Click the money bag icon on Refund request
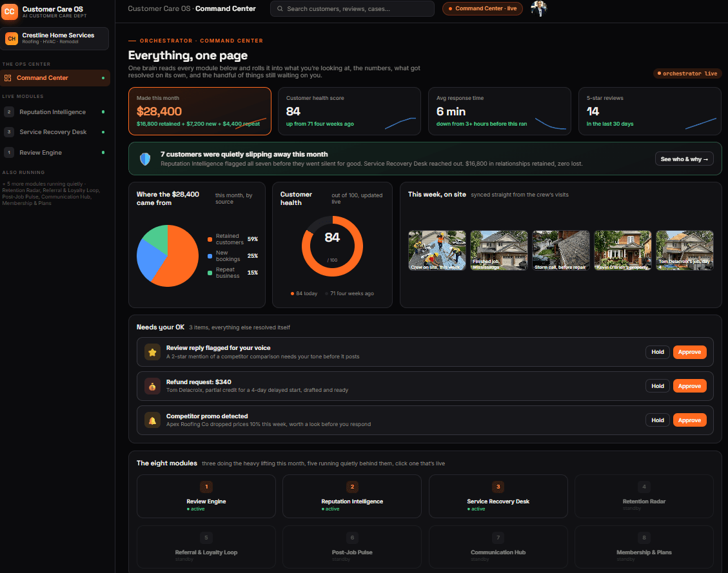 coord(152,386)
